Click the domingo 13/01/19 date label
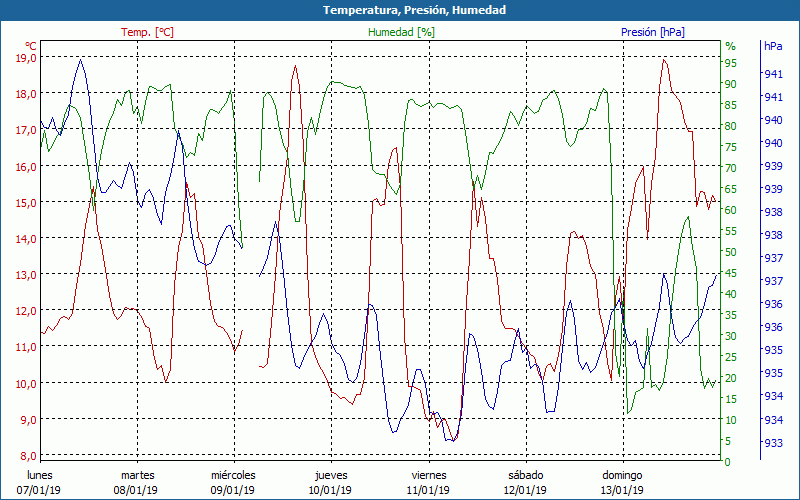800x500 pixels. [622, 482]
